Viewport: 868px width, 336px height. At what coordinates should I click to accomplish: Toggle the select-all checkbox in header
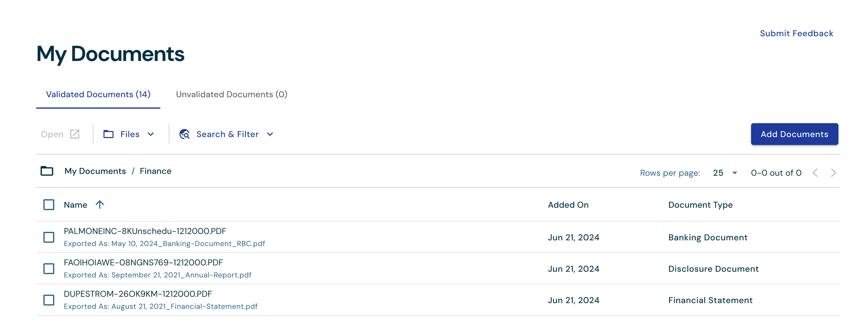pyautogui.click(x=49, y=204)
